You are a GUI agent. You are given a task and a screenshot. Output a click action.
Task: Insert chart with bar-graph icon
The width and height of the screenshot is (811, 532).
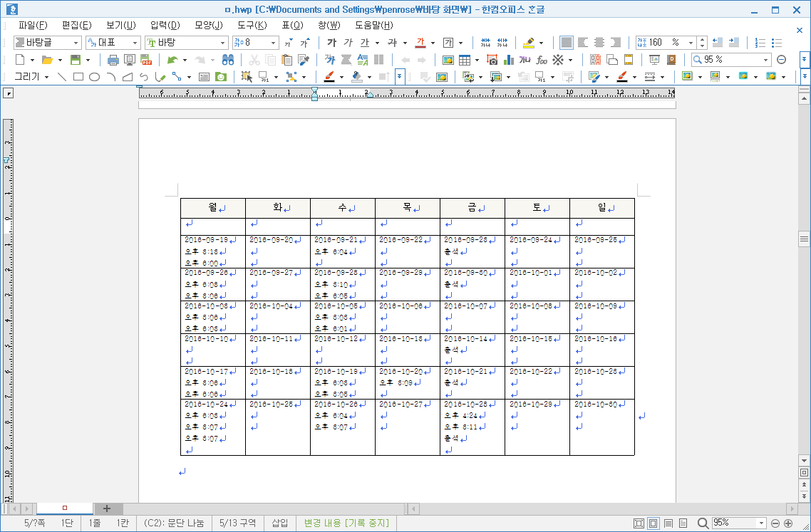(x=508, y=60)
